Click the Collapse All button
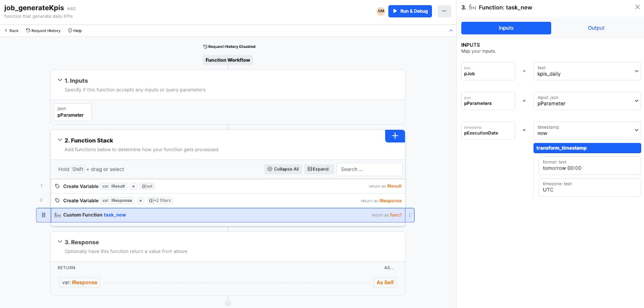Screen dimensions: 644x308 (283, 169)
